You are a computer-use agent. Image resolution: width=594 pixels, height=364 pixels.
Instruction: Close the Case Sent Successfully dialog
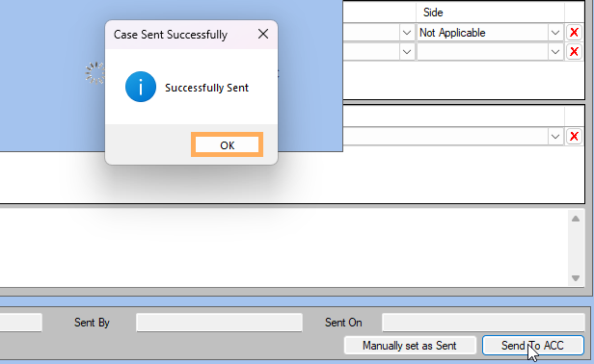tap(263, 34)
